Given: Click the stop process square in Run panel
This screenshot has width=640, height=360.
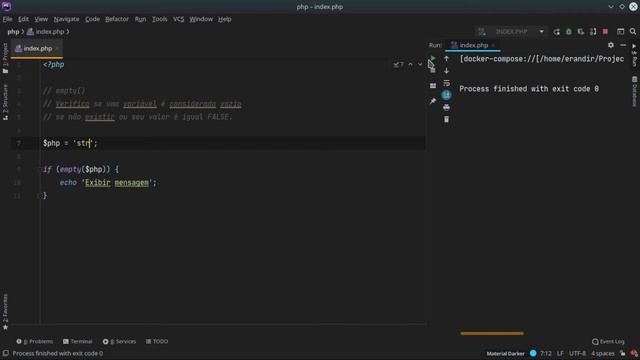Looking at the screenshot, I should (433, 71).
